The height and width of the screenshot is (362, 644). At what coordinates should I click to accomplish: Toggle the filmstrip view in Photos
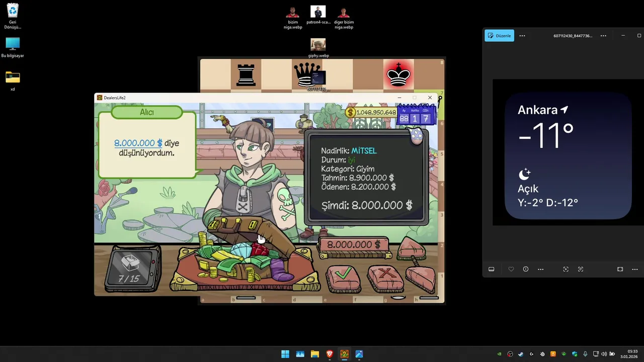(x=492, y=269)
